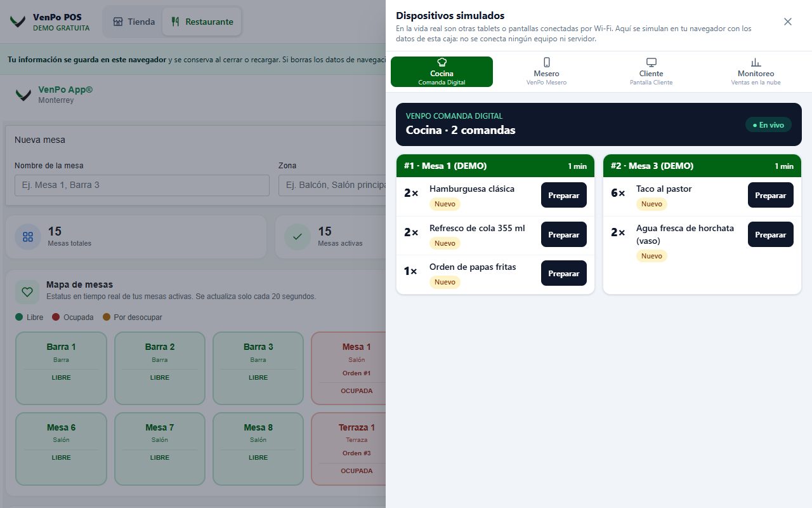Click Preparar for Refresco de cola
The image size is (812, 508).
click(x=564, y=235)
